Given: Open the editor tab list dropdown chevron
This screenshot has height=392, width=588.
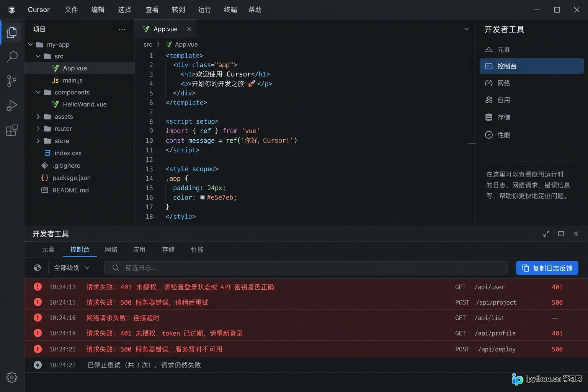Looking at the screenshot, I should (466, 29).
